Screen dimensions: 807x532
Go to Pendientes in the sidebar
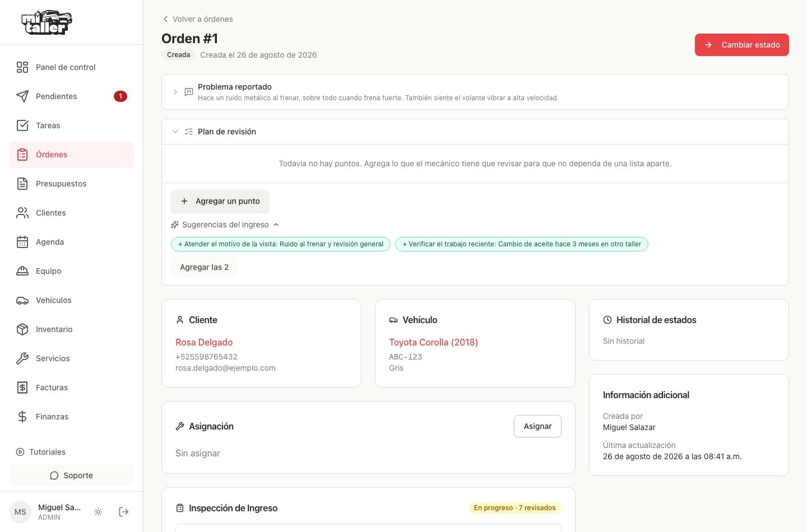pos(72,96)
